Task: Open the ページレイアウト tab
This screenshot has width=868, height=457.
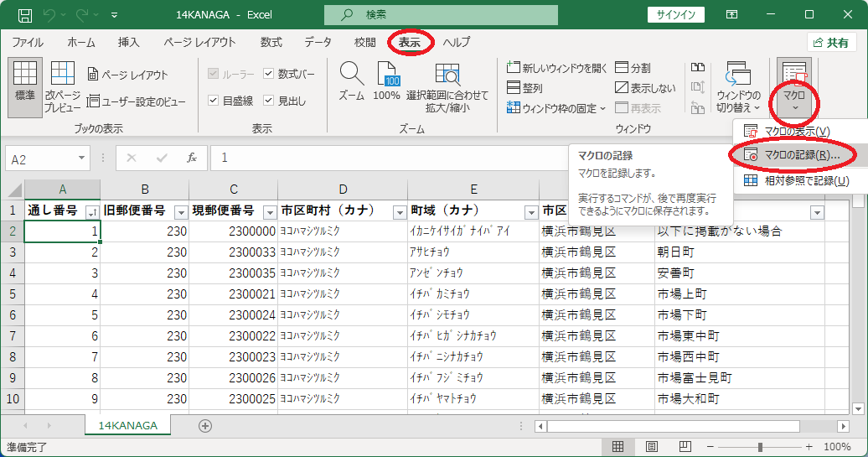Action: click(199, 42)
